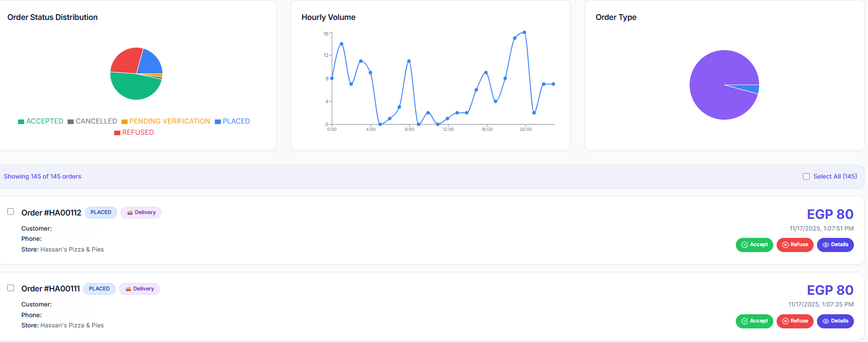Image resolution: width=868 pixels, height=342 pixels.
Task: Click the Order #HA00111 title
Action: pyautogui.click(x=51, y=288)
